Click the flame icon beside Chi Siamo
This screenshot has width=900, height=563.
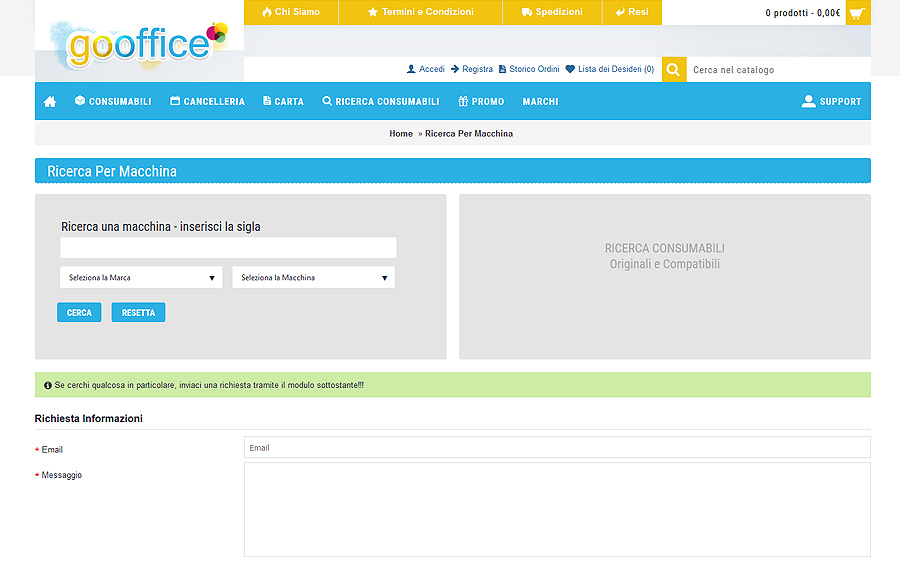click(x=267, y=12)
